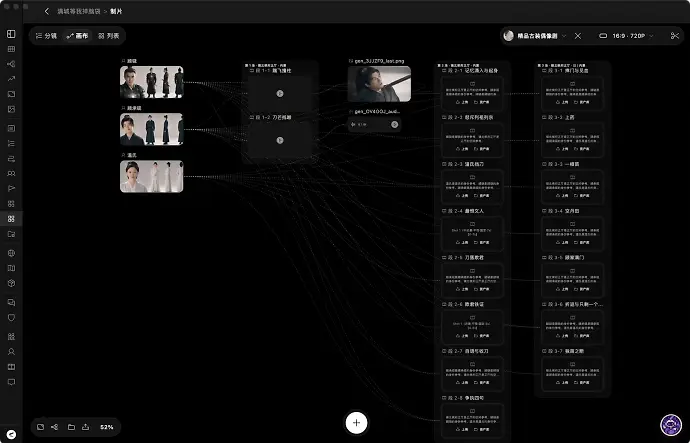Switch to the 列表 list tab
The width and height of the screenshot is (690, 443).
pos(109,36)
